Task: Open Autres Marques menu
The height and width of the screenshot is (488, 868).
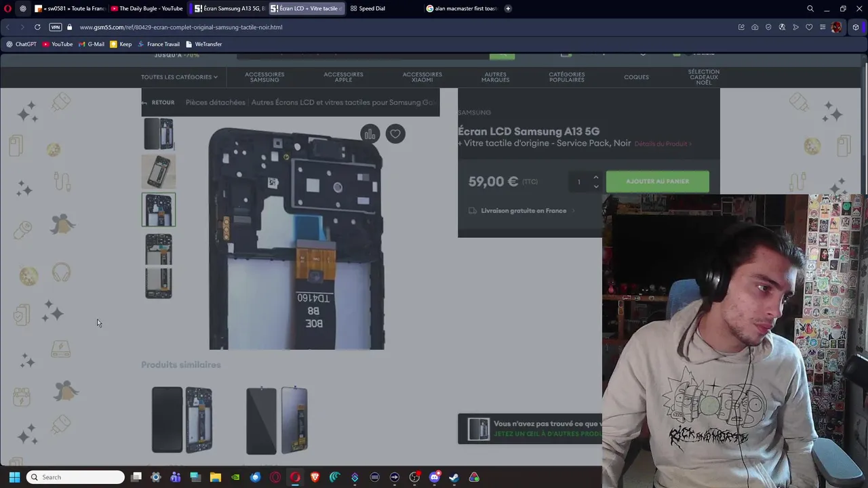Action: (495, 77)
